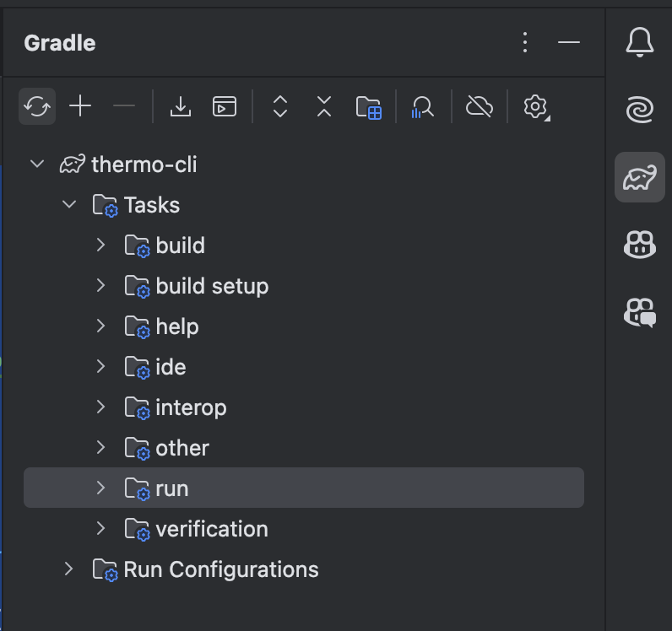Open Notifications bell in right sidebar
672x631 pixels.
[x=639, y=42]
